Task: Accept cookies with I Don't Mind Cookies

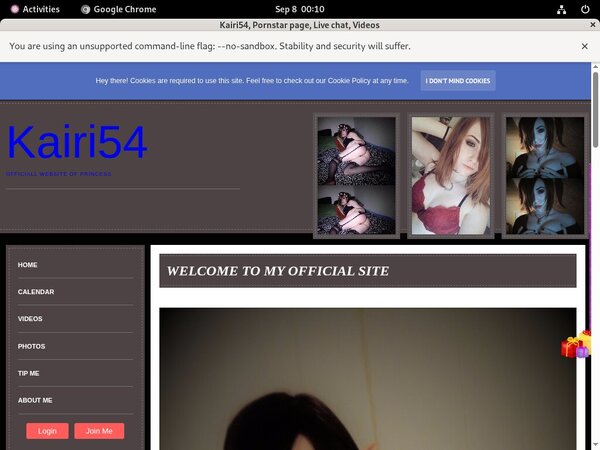Action: click(457, 81)
